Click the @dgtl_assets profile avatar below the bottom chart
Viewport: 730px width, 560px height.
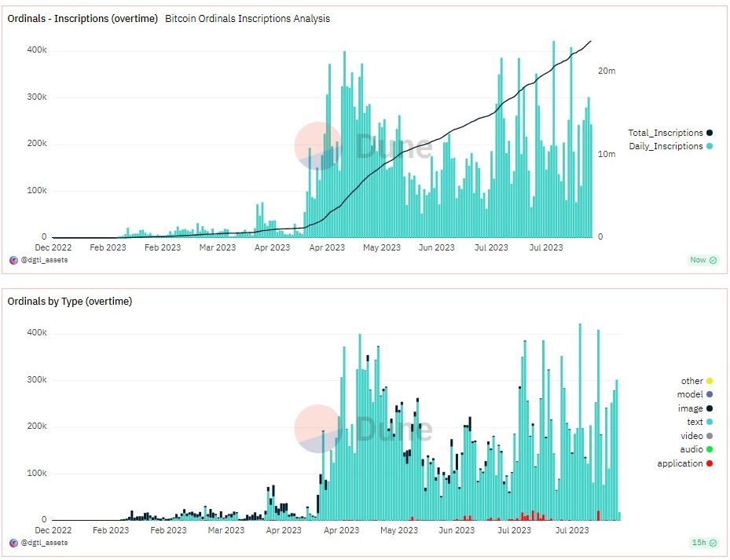click(13, 543)
